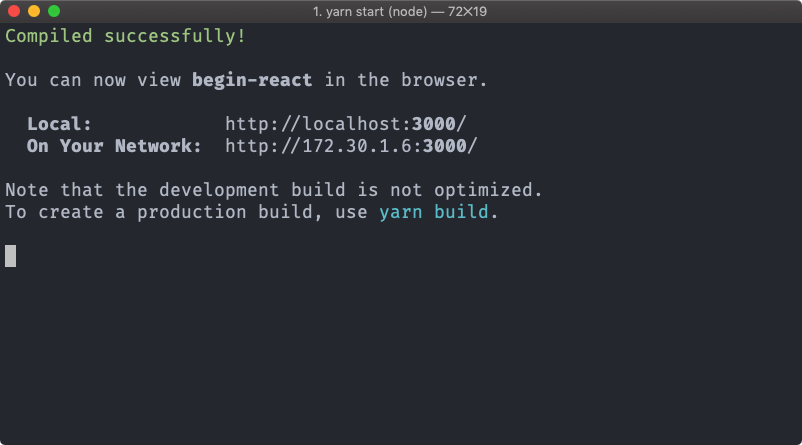Image resolution: width=802 pixels, height=445 pixels.
Task: Click the "On Your Network:" label
Action: [114, 146]
